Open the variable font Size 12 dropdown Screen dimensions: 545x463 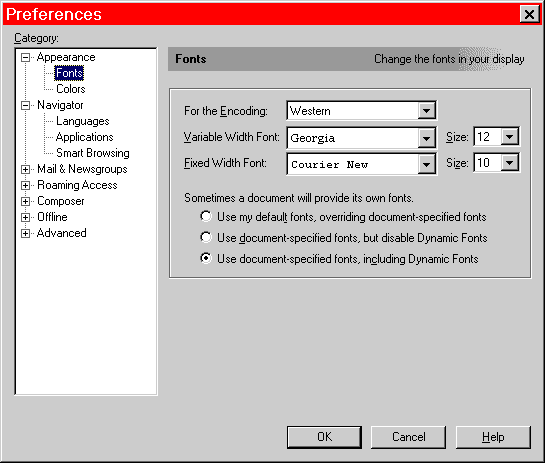[x=510, y=137]
